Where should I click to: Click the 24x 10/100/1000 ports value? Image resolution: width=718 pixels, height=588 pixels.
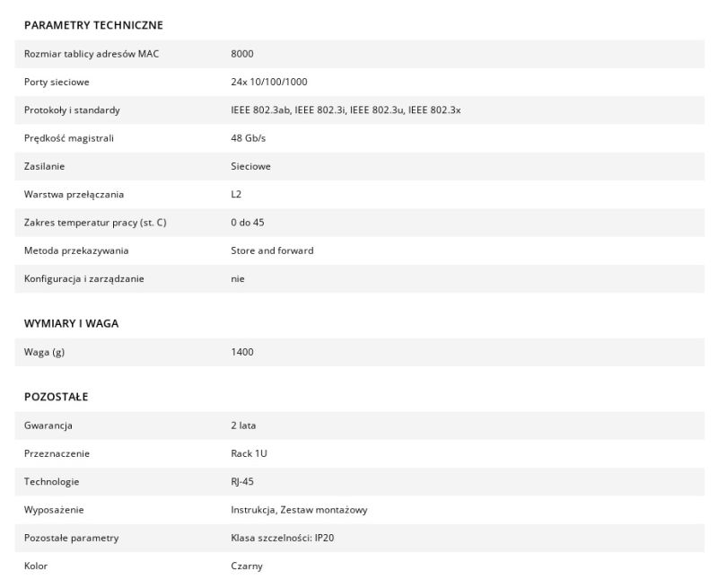pyautogui.click(x=268, y=82)
